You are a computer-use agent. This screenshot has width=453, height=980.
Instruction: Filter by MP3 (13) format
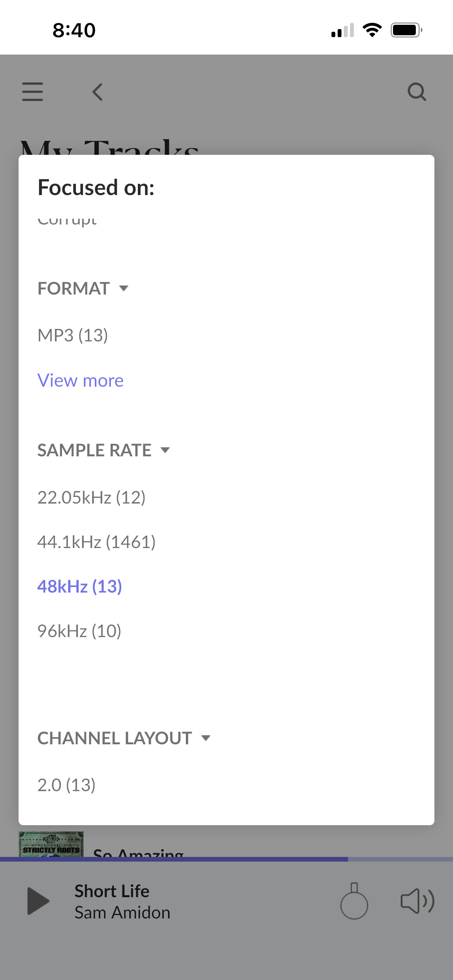point(72,335)
